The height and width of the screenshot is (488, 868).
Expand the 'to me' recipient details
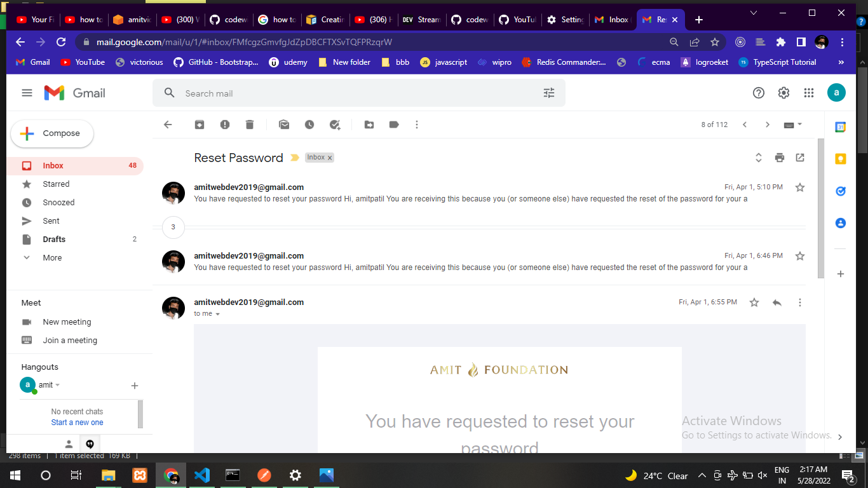[x=217, y=313]
